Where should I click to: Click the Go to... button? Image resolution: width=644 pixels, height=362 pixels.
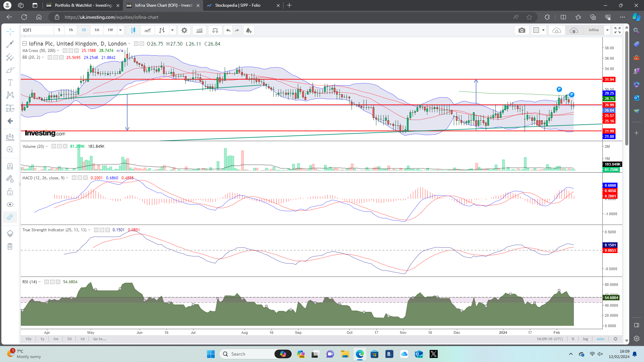[x=100, y=339]
